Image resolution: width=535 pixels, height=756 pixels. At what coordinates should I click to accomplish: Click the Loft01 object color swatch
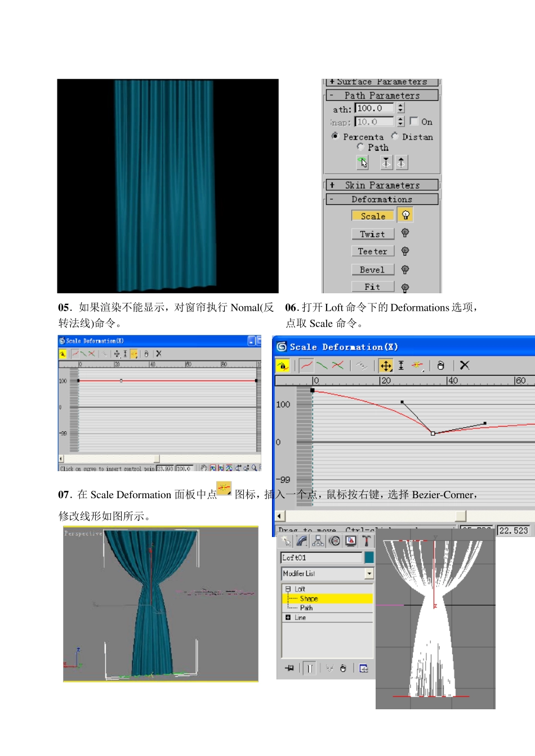point(369,557)
